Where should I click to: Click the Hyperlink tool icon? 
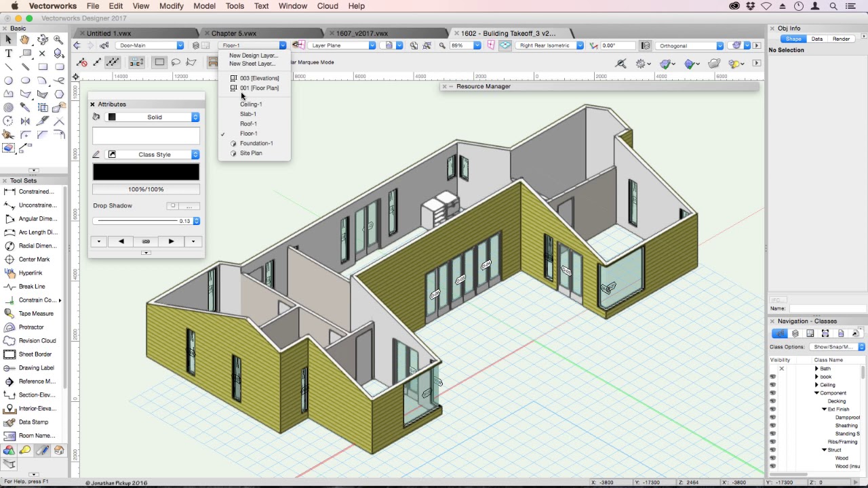pos(9,273)
